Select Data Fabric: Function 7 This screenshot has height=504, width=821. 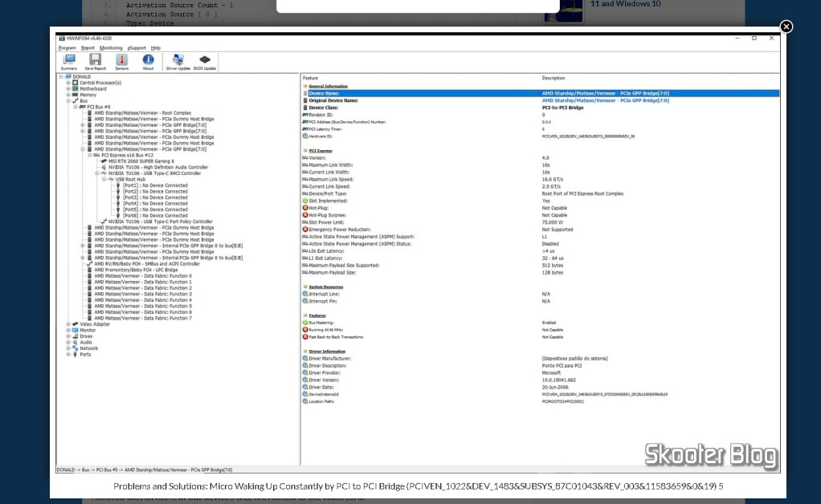pos(143,318)
